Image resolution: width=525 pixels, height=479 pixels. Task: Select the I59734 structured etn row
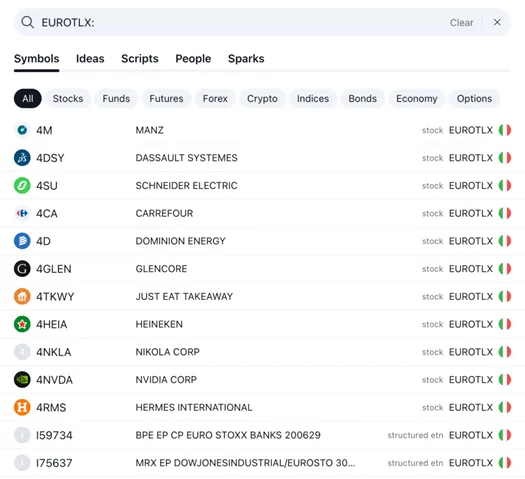click(262, 435)
